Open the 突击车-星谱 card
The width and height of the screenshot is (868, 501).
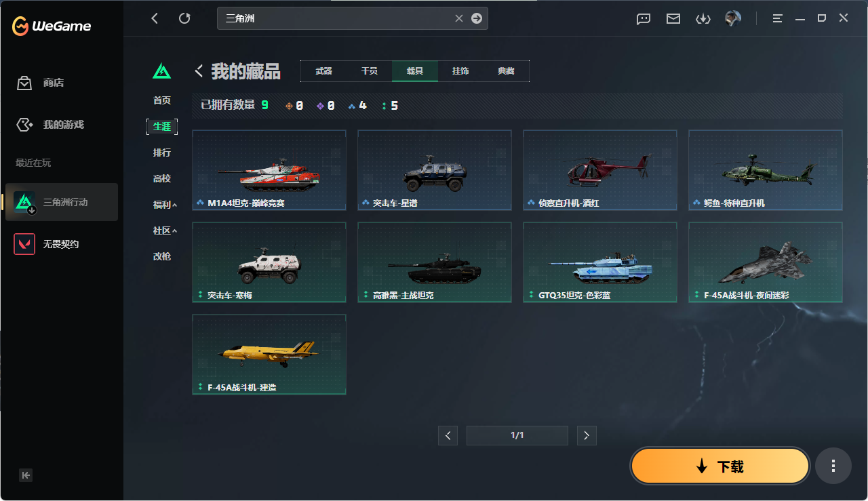435,170
